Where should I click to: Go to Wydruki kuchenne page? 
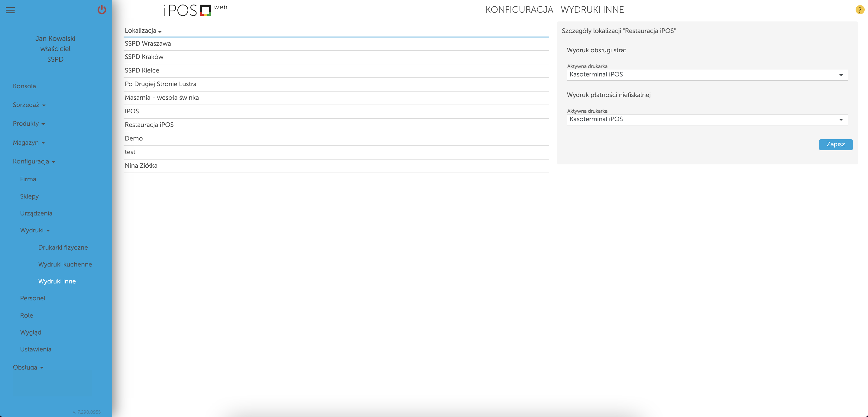point(65,264)
